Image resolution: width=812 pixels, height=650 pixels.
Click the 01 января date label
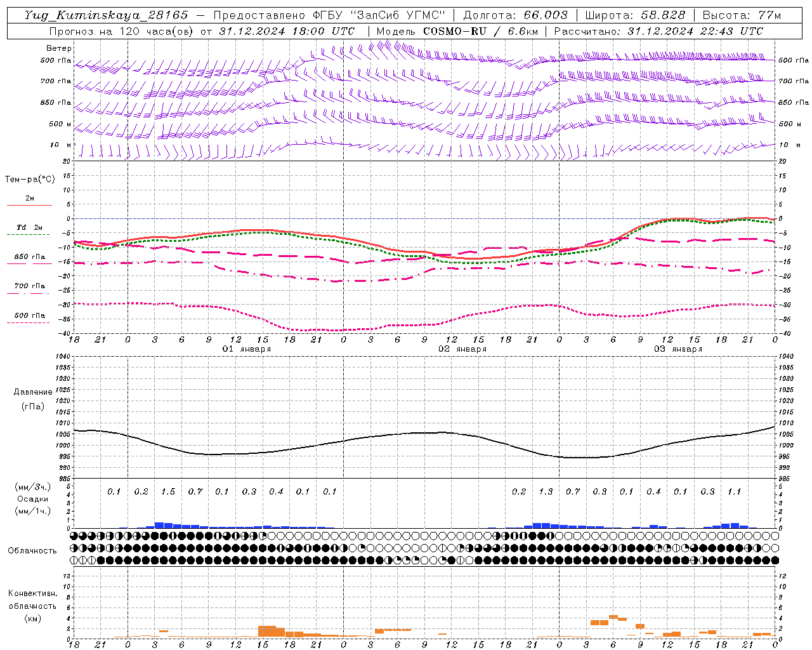click(246, 349)
